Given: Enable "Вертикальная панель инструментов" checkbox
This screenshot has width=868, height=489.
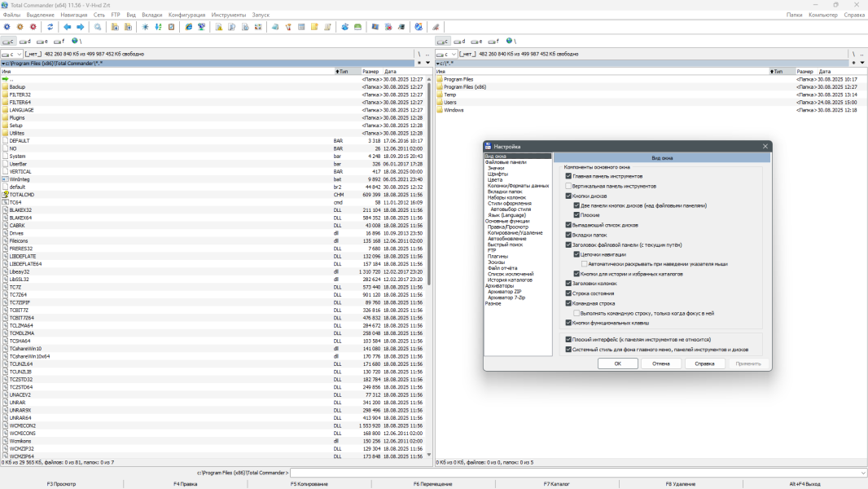Looking at the screenshot, I should 569,186.
